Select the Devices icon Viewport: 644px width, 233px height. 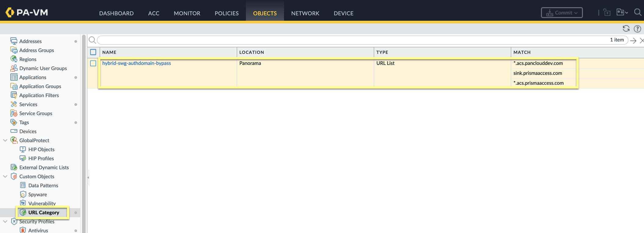tap(14, 131)
